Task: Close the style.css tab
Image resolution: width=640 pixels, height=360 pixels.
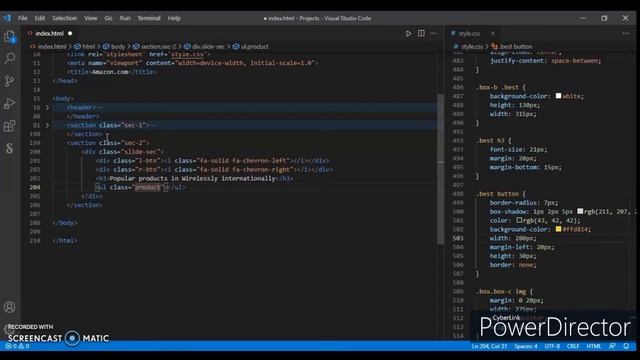Action: click(x=493, y=33)
